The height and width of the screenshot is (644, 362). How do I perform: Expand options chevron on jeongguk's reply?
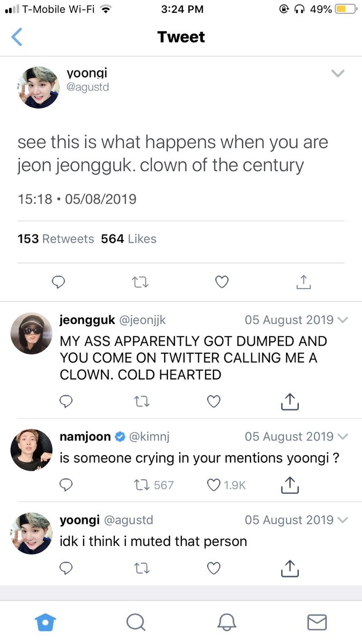click(343, 320)
